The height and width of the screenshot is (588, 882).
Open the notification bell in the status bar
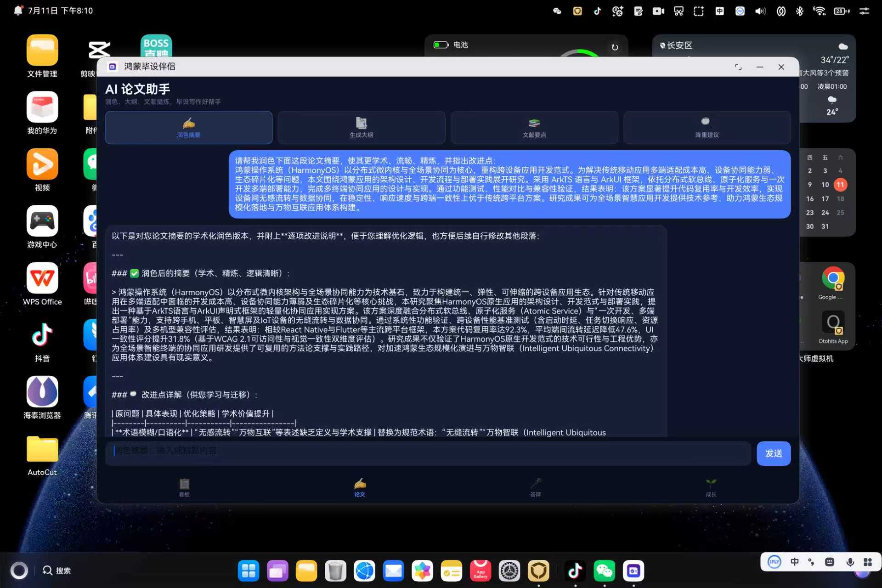click(x=18, y=10)
